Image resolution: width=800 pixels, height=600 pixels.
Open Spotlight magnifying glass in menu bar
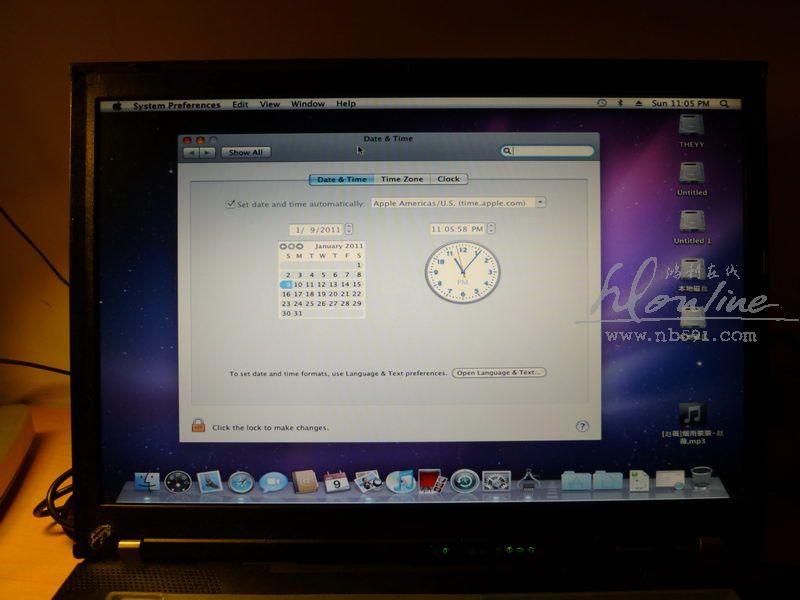pyautogui.click(x=724, y=104)
